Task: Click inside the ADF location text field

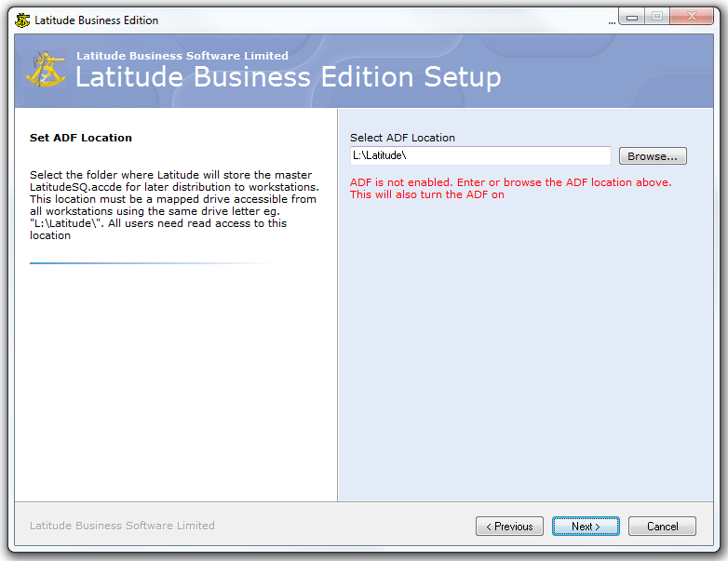Action: coord(479,156)
